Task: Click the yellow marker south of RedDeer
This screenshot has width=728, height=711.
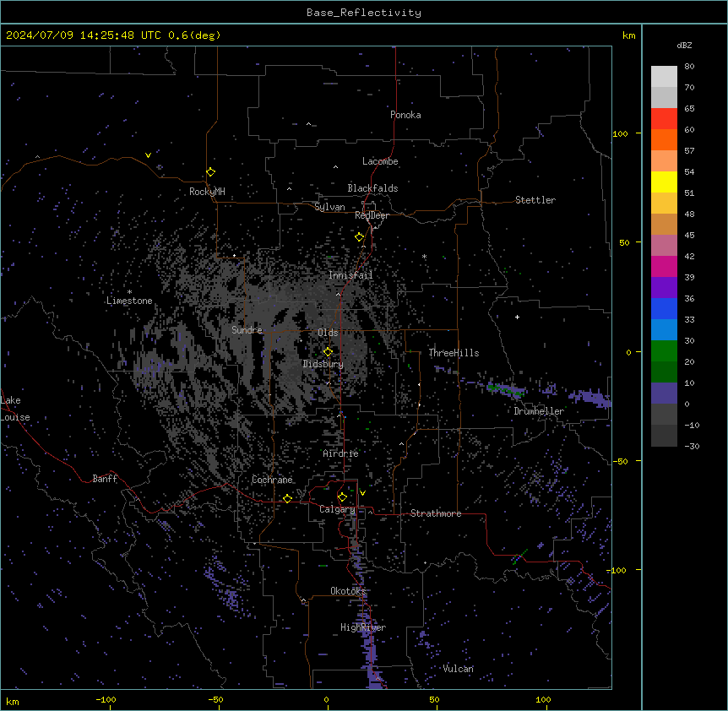Action: (x=359, y=237)
